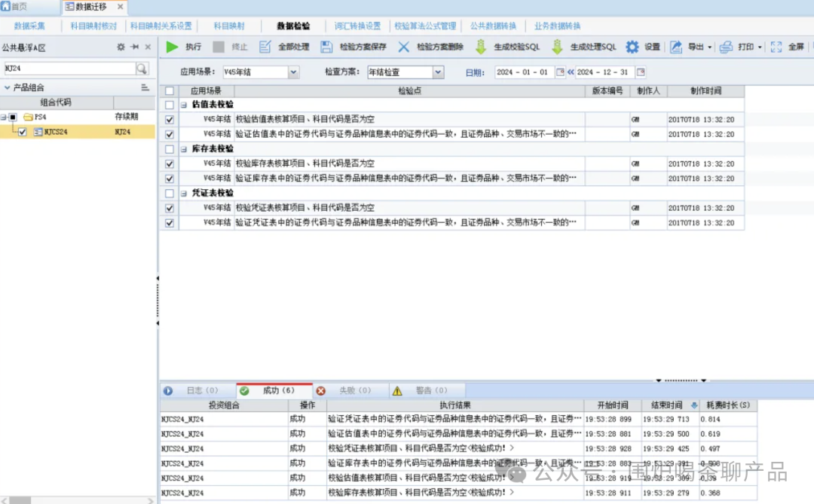
Task: Uncheck the NJCS24 tree item checkbox
Action: coord(23,132)
